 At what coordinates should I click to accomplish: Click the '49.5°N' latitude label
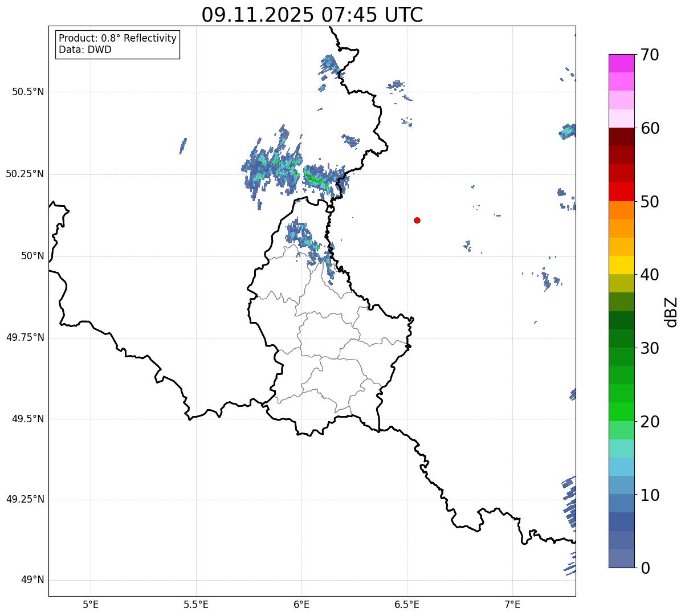(28, 419)
